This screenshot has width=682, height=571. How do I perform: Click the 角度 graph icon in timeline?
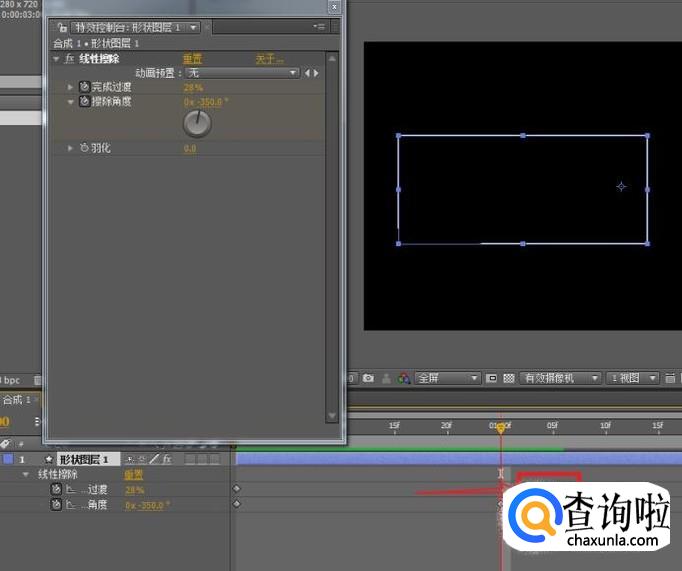point(70,505)
